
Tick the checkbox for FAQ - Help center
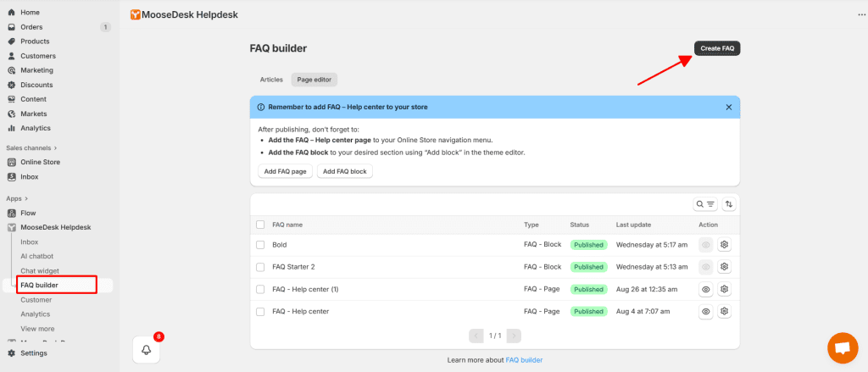260,311
